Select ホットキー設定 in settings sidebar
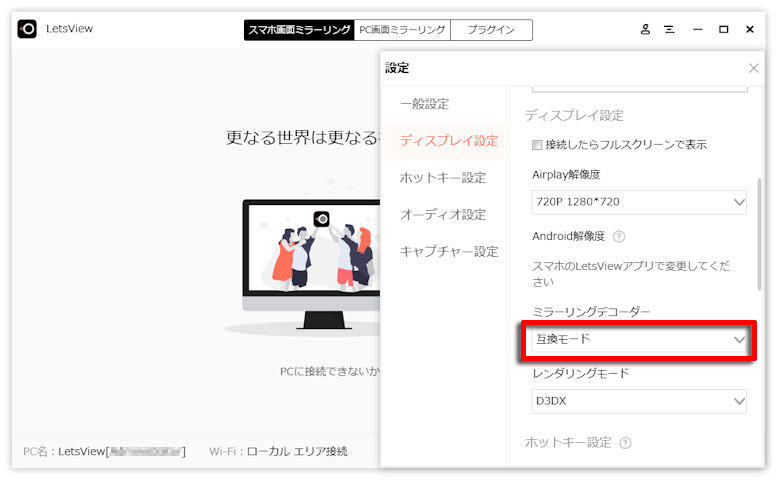The height and width of the screenshot is (480, 777). [443, 178]
